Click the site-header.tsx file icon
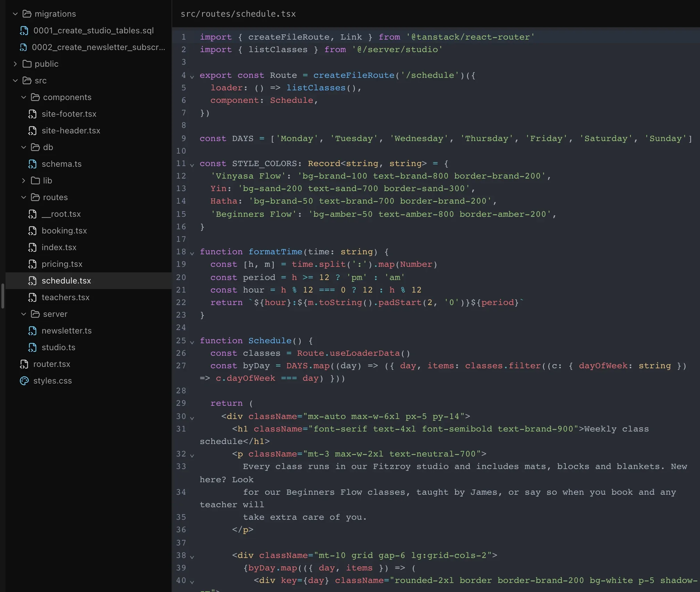 click(x=32, y=131)
